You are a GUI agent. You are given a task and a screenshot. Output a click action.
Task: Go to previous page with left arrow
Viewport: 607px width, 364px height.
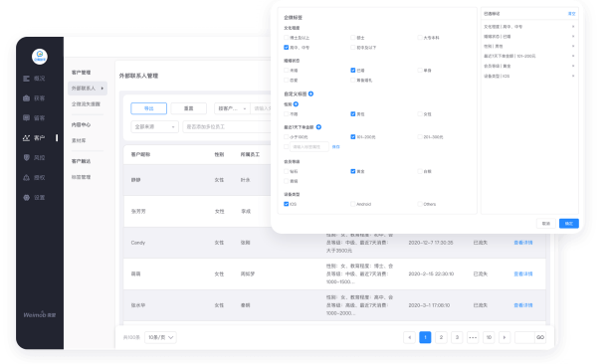click(409, 337)
